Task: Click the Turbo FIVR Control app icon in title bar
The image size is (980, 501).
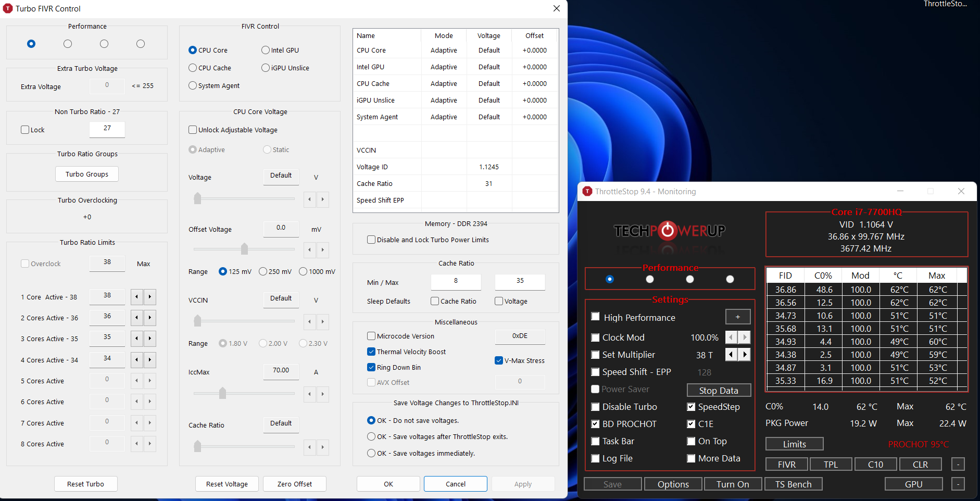Action: (8, 8)
